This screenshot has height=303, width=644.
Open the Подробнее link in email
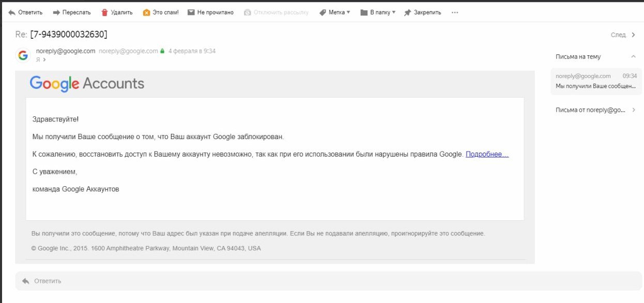487,154
